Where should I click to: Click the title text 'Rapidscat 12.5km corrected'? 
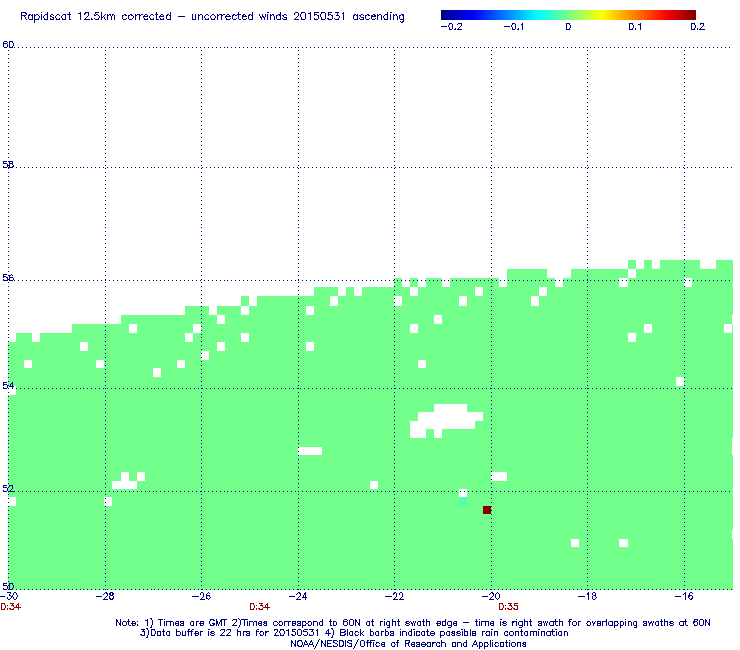click(x=96, y=17)
